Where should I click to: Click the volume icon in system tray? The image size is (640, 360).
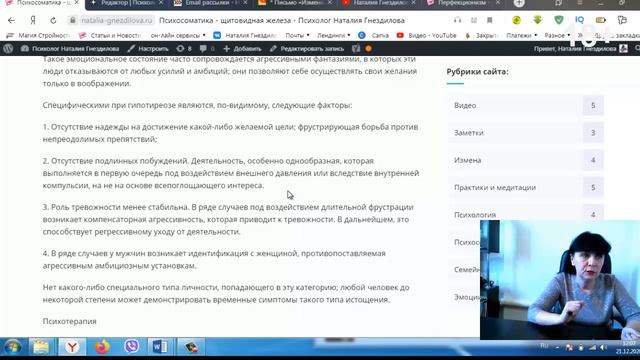point(603,347)
